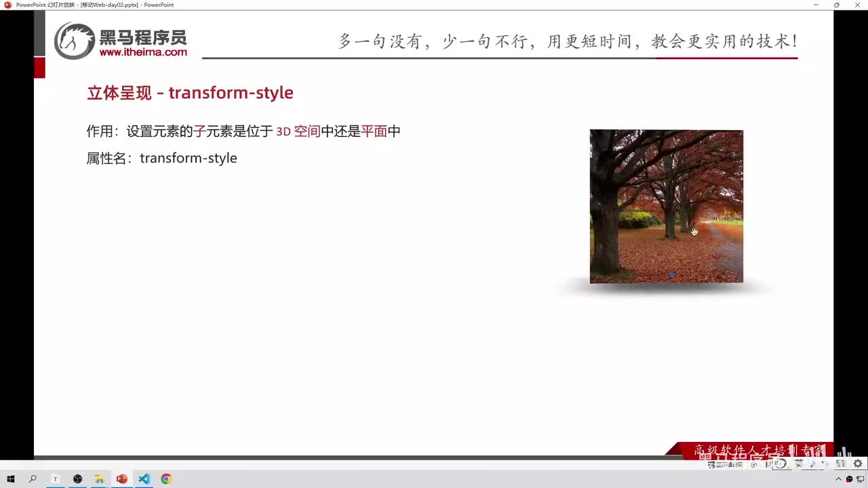Close the PowerPoint slideshow window
The image size is (868, 488).
click(857, 5)
